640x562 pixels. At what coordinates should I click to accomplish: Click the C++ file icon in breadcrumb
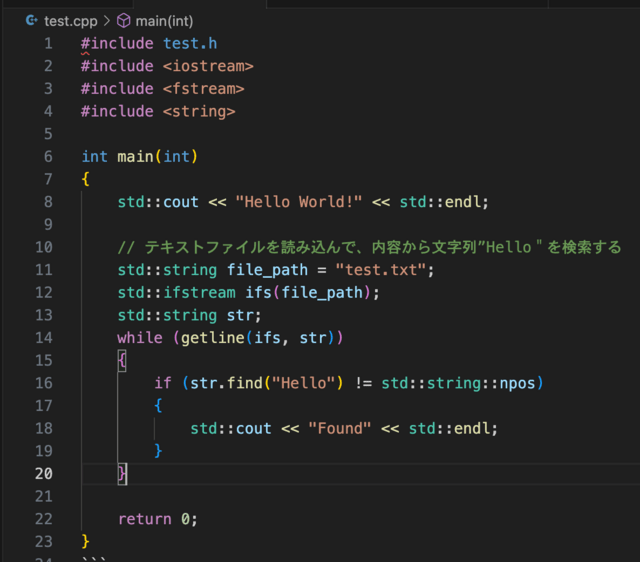tap(31, 20)
